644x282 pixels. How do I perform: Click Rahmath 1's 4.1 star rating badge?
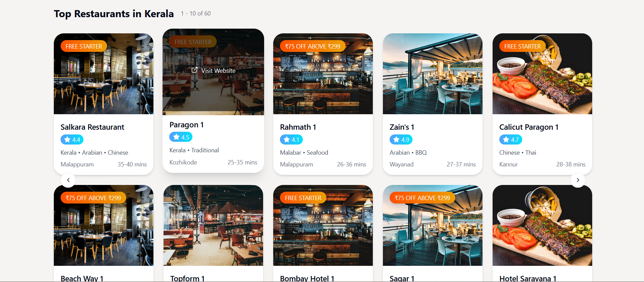[x=291, y=139]
